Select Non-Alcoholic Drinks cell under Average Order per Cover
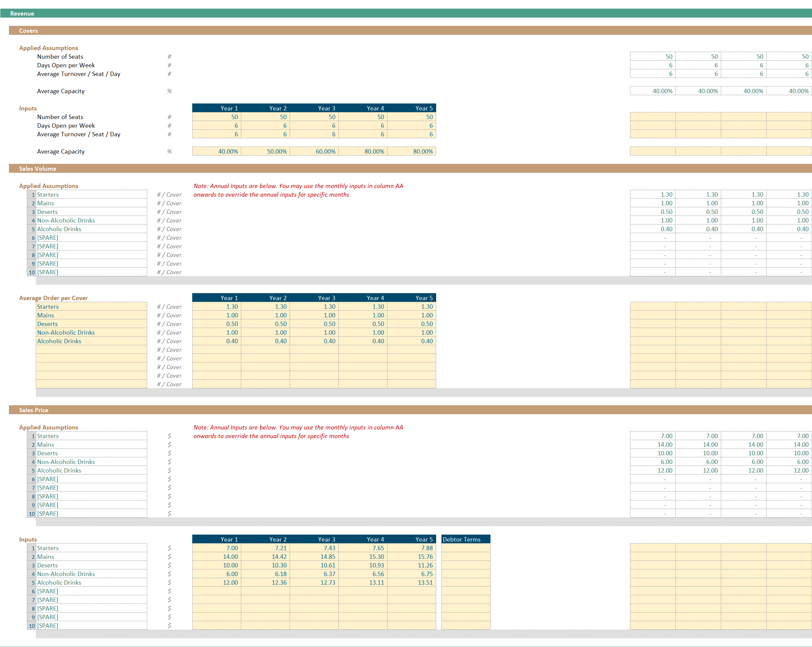This screenshot has width=812, height=647. tap(91, 333)
